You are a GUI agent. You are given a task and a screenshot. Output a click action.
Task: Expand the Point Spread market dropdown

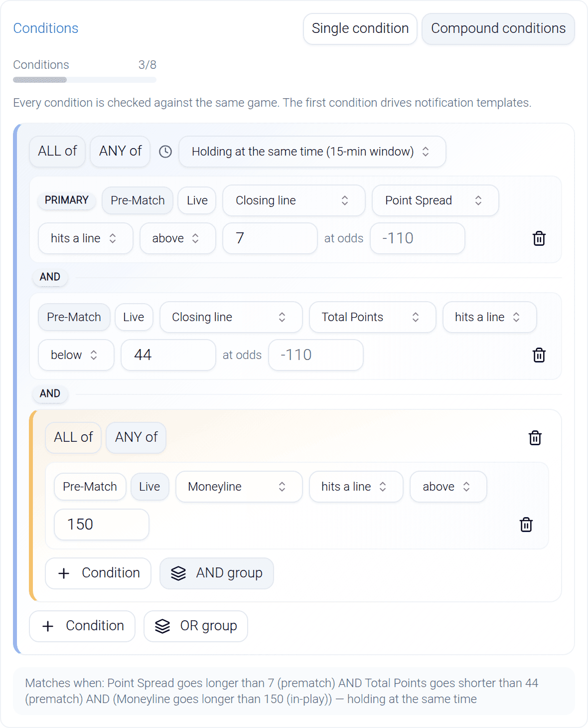point(435,200)
